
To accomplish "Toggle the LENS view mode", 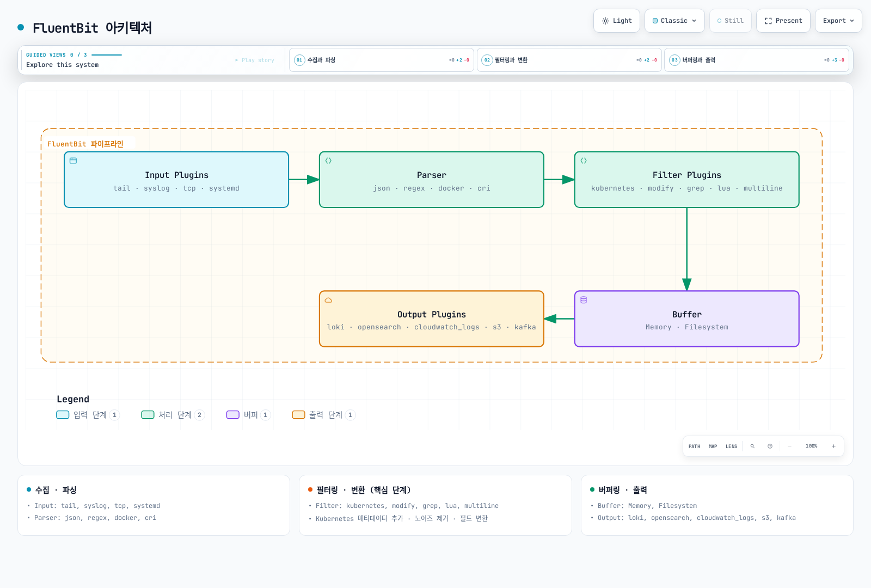I will coord(731,446).
